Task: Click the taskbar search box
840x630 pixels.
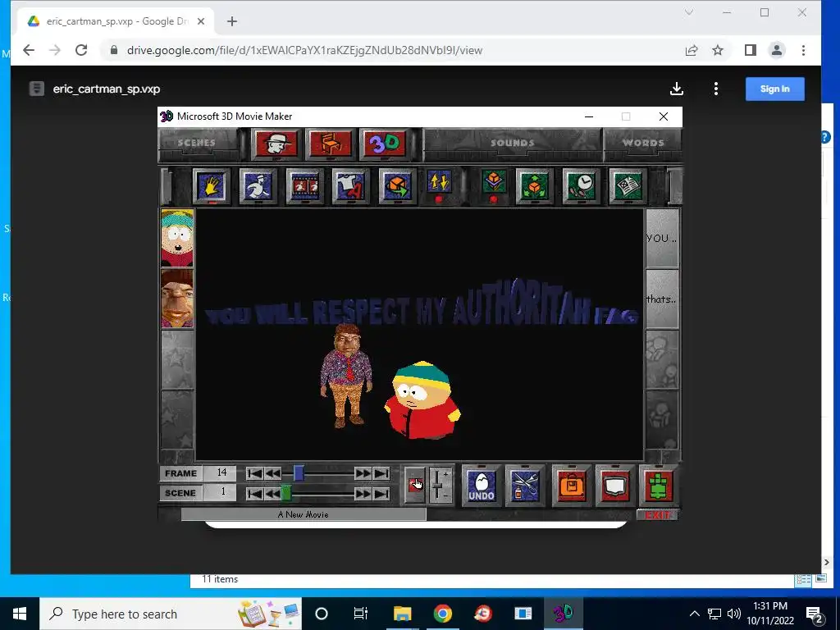Action: [171, 614]
